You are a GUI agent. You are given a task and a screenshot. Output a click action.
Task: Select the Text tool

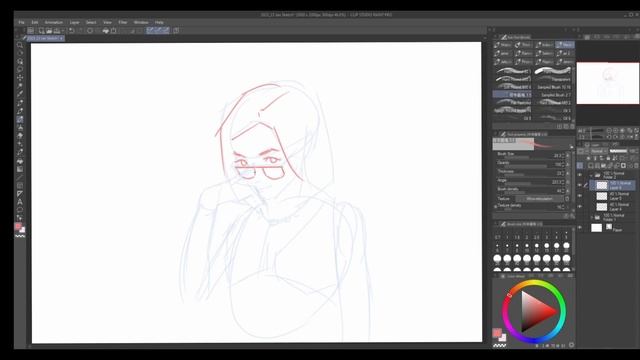[20, 202]
